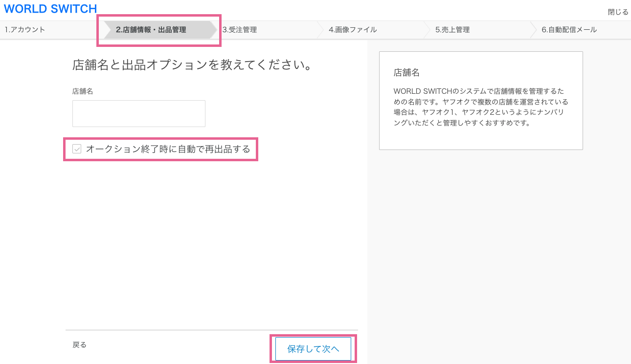Click the オークション終了時に自動で再出品する label text

tap(168, 149)
